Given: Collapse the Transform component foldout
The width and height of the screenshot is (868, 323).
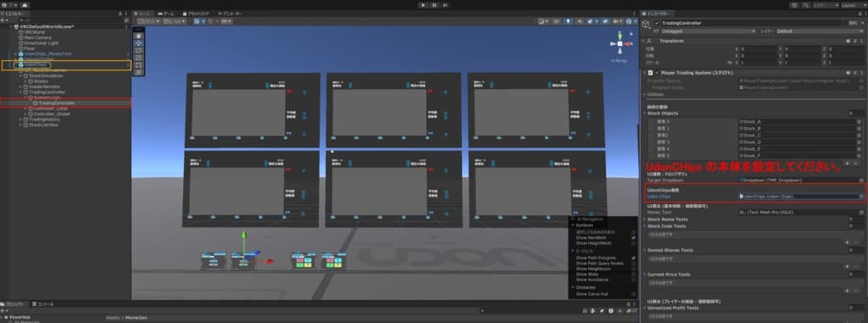Looking at the screenshot, I should pyautogui.click(x=643, y=41).
